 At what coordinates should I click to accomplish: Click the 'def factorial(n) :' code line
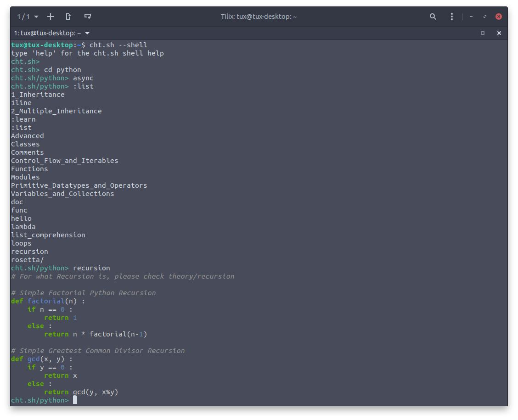tap(48, 301)
